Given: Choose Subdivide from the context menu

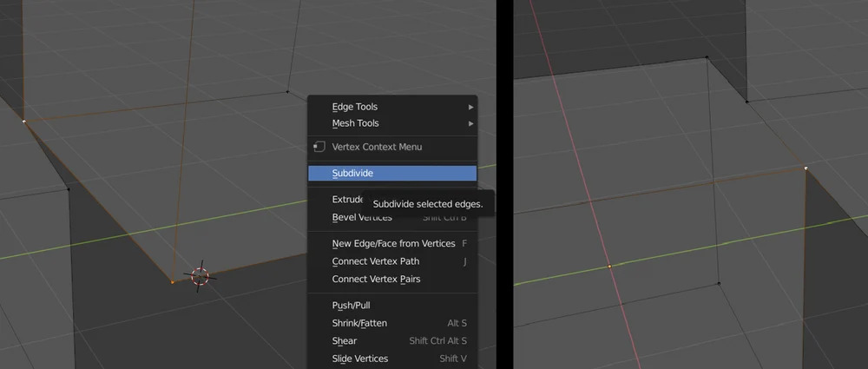Looking at the screenshot, I should click(392, 174).
